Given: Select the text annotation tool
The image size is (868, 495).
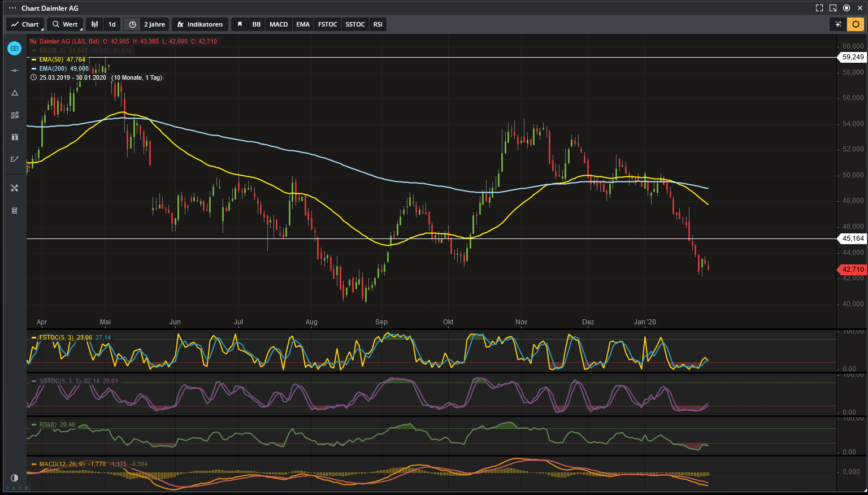Looking at the screenshot, I should click(15, 137).
